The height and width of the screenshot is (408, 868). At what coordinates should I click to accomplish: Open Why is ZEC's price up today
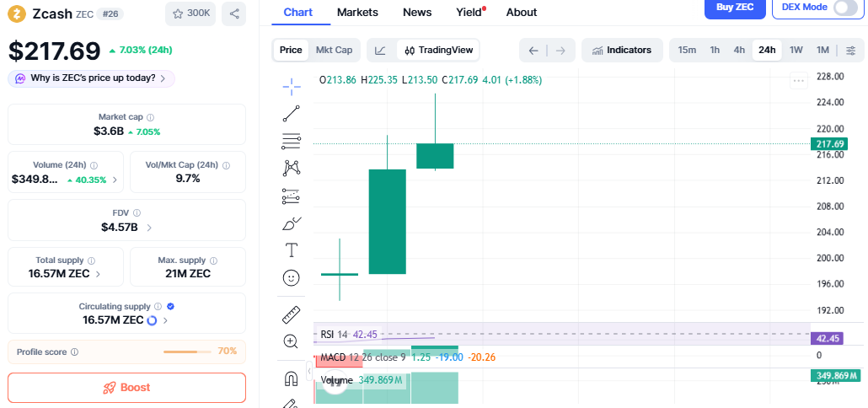(91, 78)
